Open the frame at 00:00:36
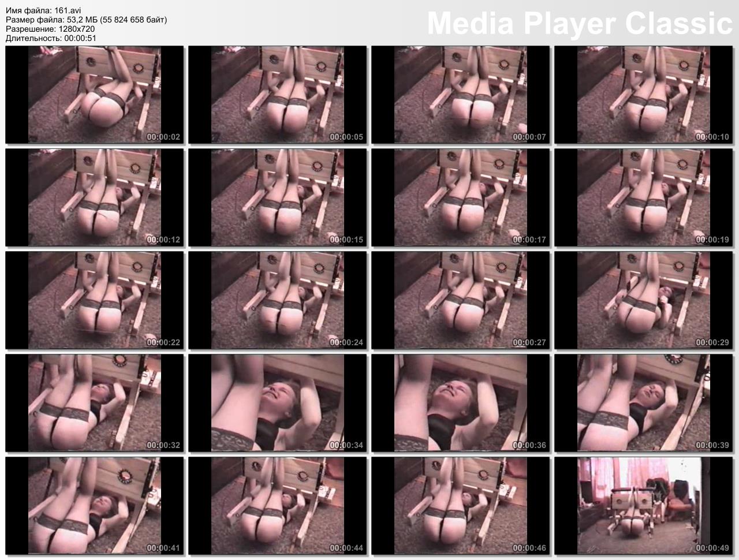Image resolution: width=739 pixels, height=560 pixels. [461, 404]
